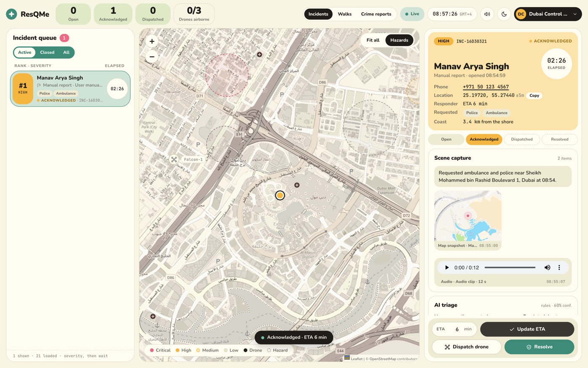Click the Acknowledged ETA 6 min banner

tap(294, 337)
